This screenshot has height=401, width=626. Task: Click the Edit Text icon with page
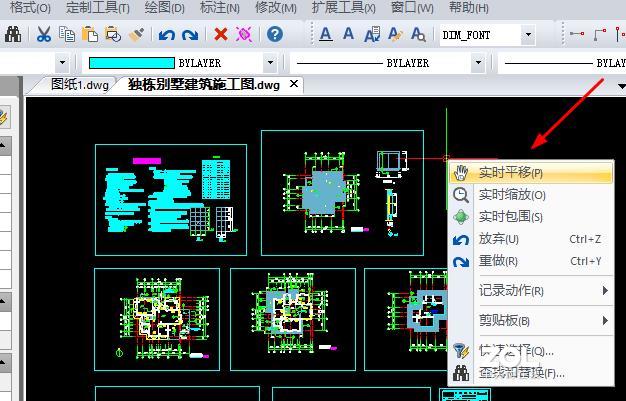coord(372,34)
